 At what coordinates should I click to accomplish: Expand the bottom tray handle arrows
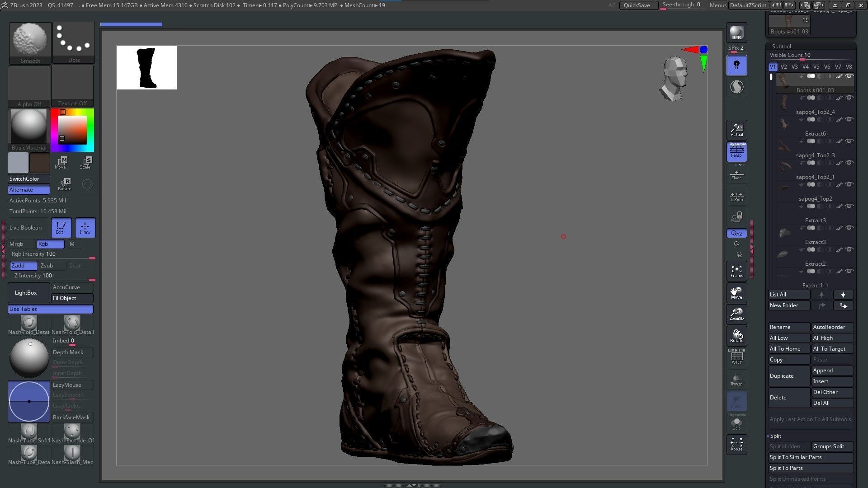tap(411, 485)
